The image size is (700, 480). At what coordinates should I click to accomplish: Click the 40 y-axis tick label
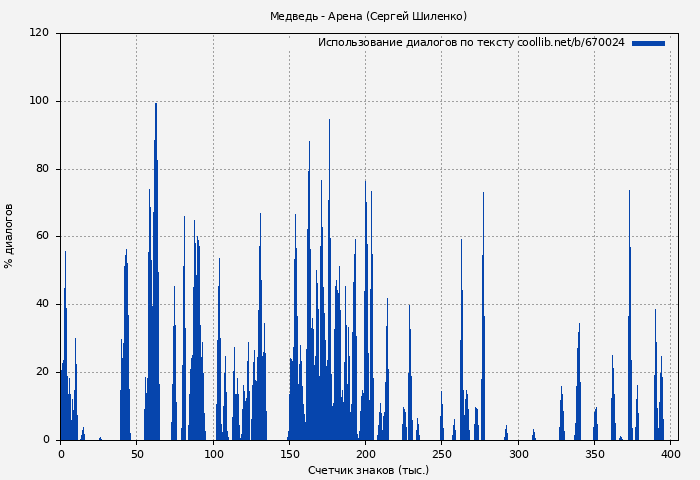coord(42,304)
